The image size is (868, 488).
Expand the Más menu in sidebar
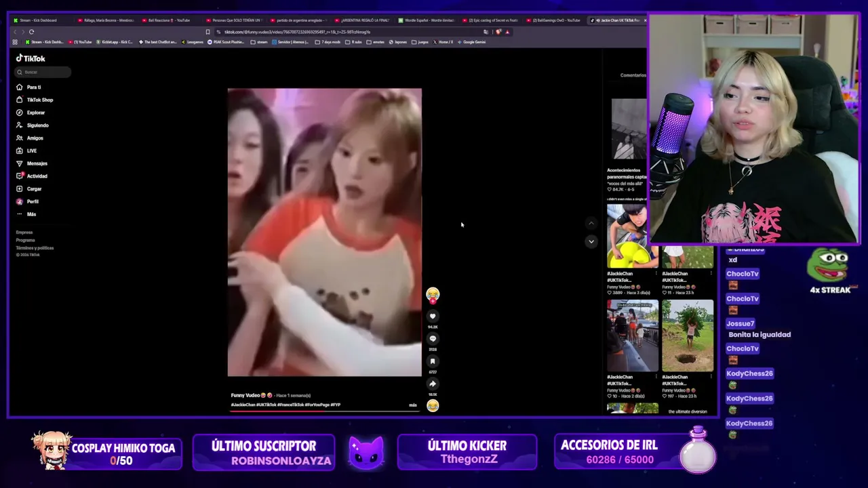(26, 214)
